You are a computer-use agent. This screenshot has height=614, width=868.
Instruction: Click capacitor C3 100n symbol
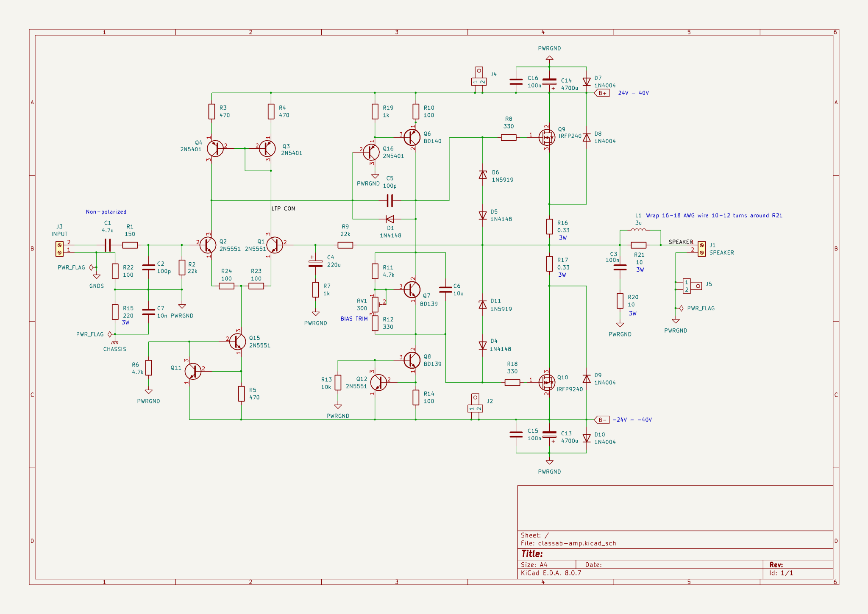point(620,267)
